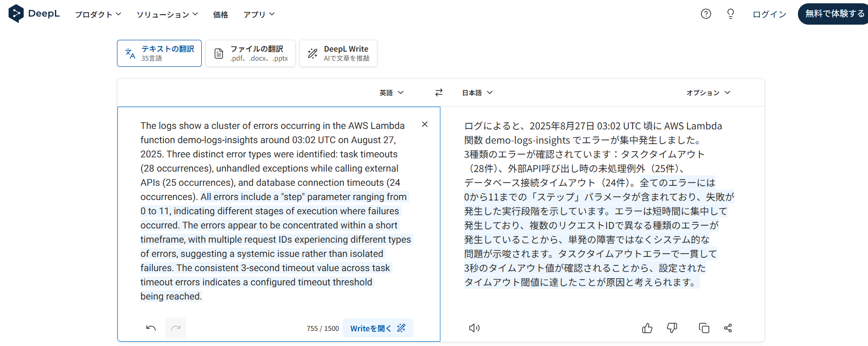Click the Writeを開く button
The height and width of the screenshot is (346, 868).
[377, 328]
